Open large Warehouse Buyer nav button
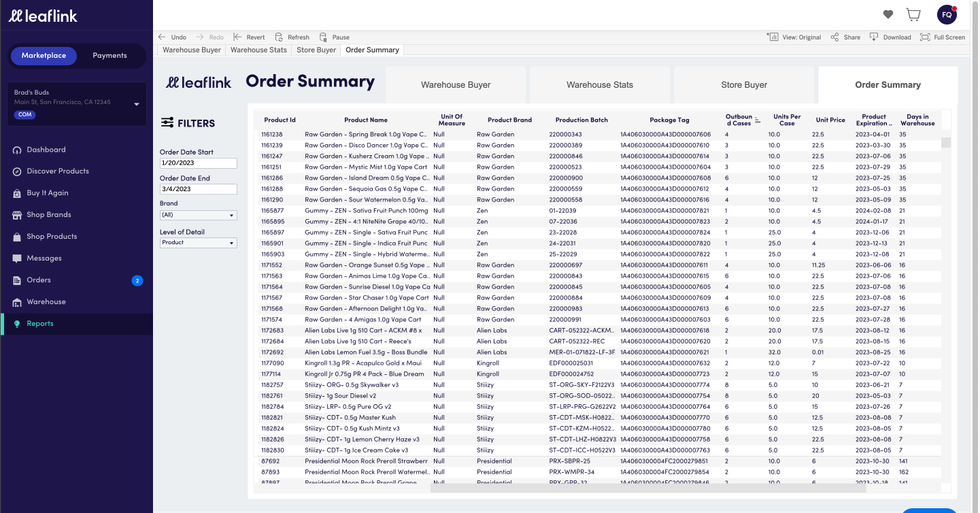The height and width of the screenshot is (513, 980). 456,85
